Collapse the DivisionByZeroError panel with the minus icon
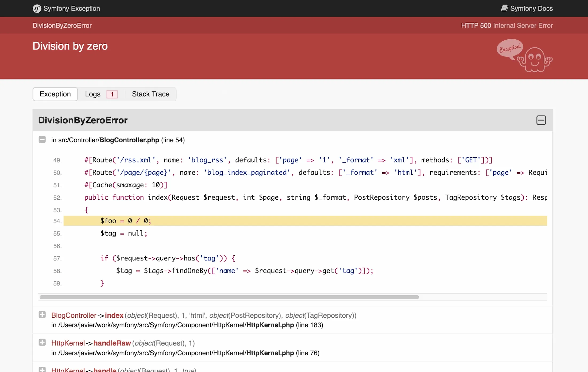 tap(541, 120)
